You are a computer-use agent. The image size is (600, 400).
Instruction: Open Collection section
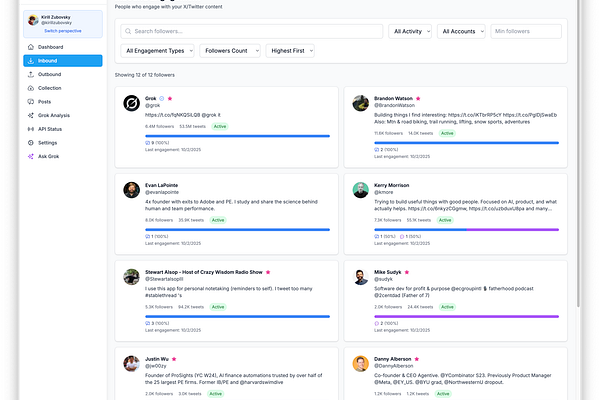pos(63,88)
